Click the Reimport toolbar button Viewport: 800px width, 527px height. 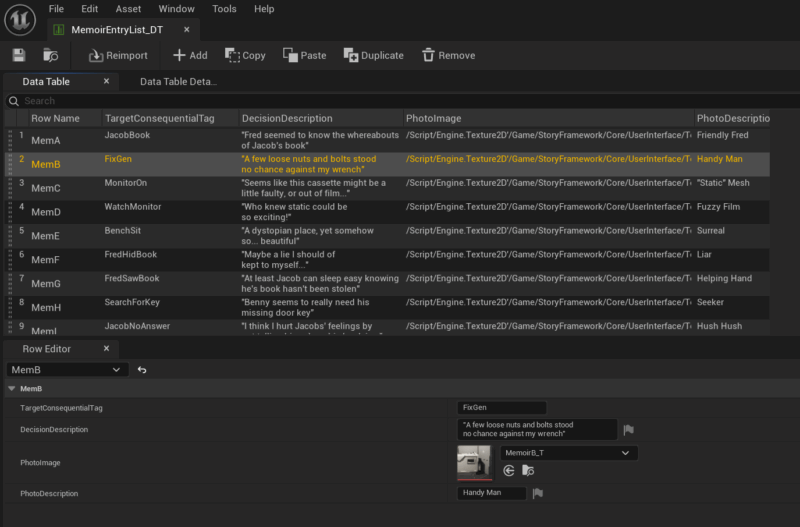(x=118, y=55)
